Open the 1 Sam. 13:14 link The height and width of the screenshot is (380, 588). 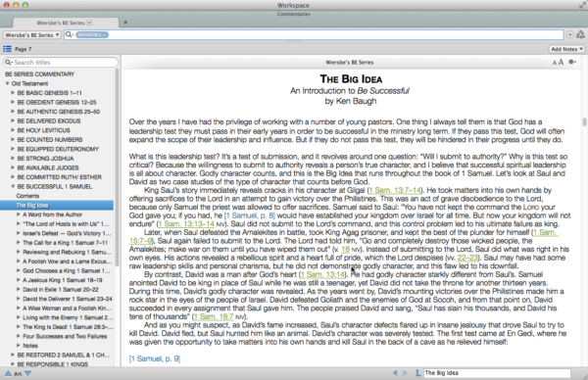point(322,274)
